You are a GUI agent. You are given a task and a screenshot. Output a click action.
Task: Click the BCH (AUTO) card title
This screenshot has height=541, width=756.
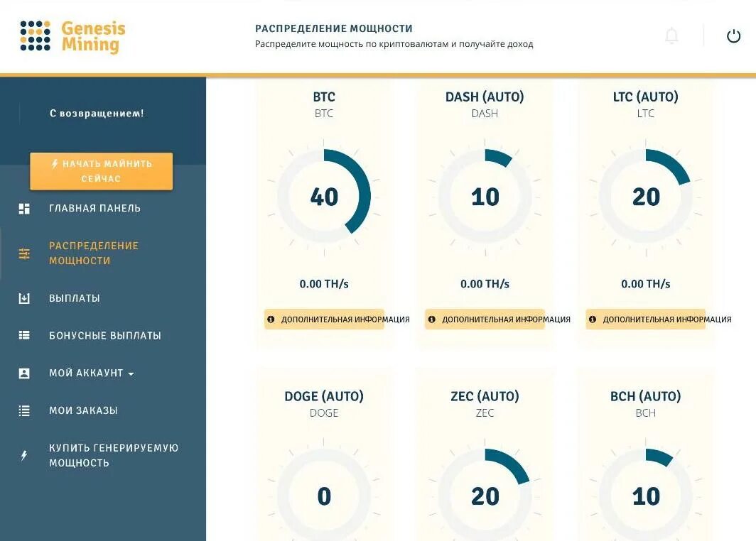coord(646,396)
